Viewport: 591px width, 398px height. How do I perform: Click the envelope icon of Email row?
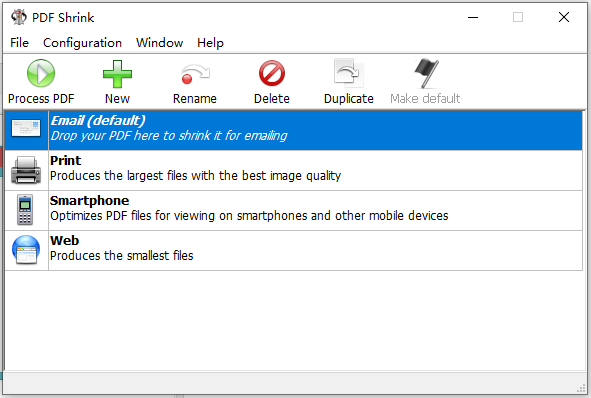pyautogui.click(x=26, y=129)
